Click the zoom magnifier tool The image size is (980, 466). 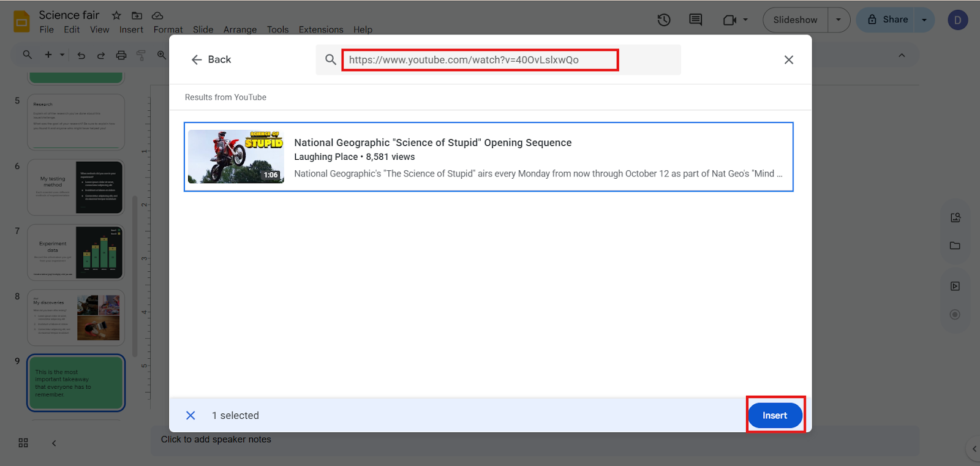(162, 55)
